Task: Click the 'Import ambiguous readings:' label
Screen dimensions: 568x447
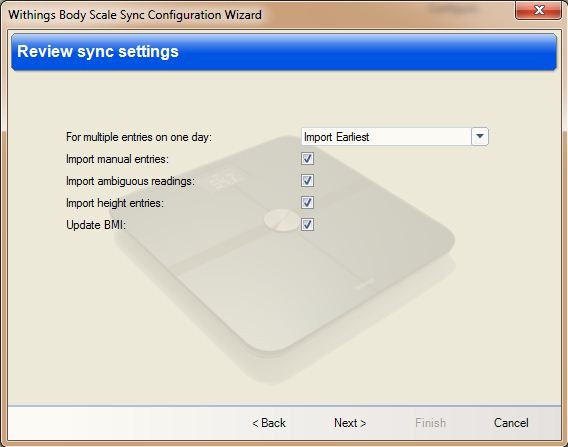Action: (130, 181)
